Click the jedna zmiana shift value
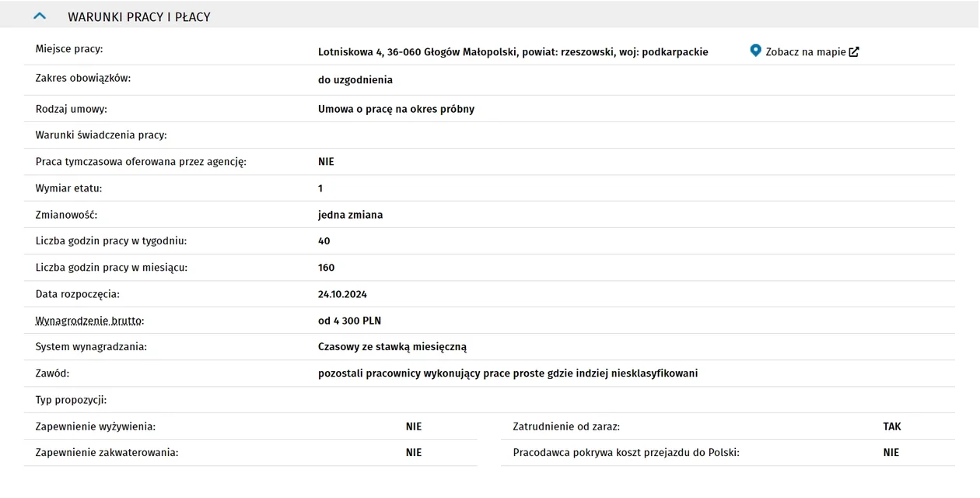 coord(350,215)
